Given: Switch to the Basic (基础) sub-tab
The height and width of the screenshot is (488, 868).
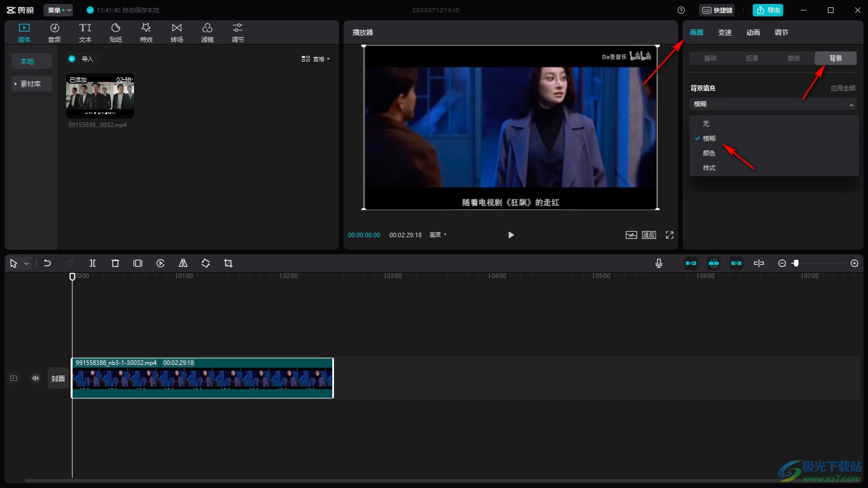Looking at the screenshot, I should pyautogui.click(x=710, y=58).
